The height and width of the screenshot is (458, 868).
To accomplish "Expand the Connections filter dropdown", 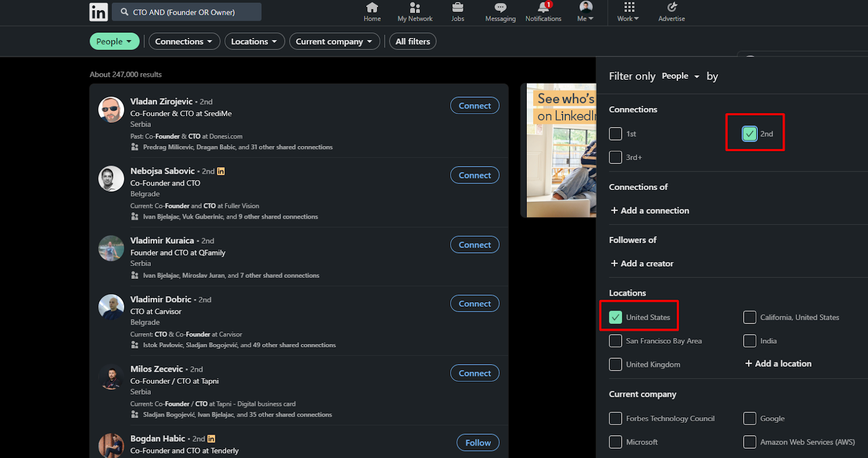I will (x=184, y=41).
